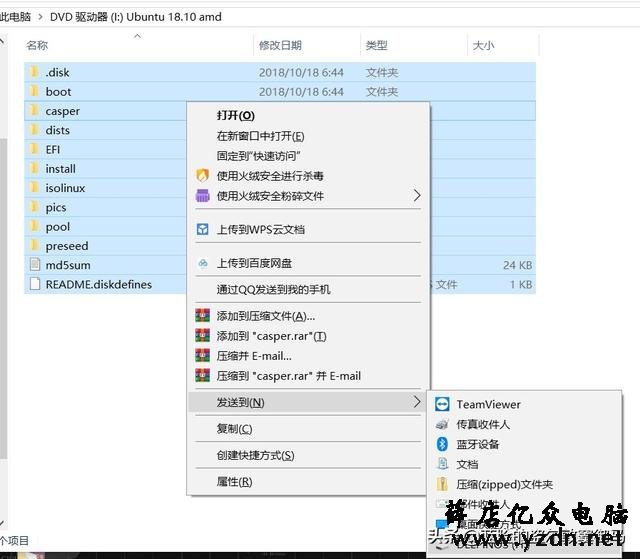640x559 pixels.
Task: Click the breadcrumb chevron after 此电脑
Action: (x=40, y=17)
